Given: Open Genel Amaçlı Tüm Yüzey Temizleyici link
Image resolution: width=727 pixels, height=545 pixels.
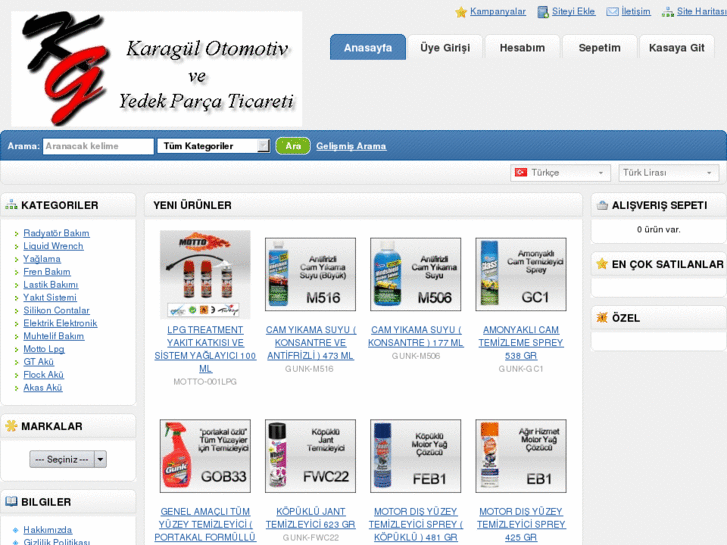Looking at the screenshot, I should (x=205, y=524).
